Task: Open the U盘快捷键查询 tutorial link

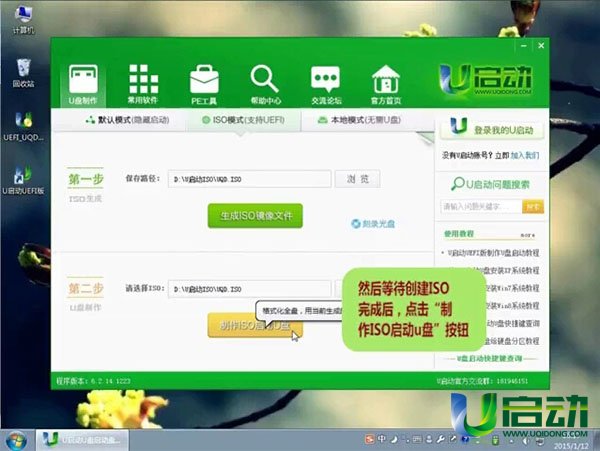Action: point(513,323)
